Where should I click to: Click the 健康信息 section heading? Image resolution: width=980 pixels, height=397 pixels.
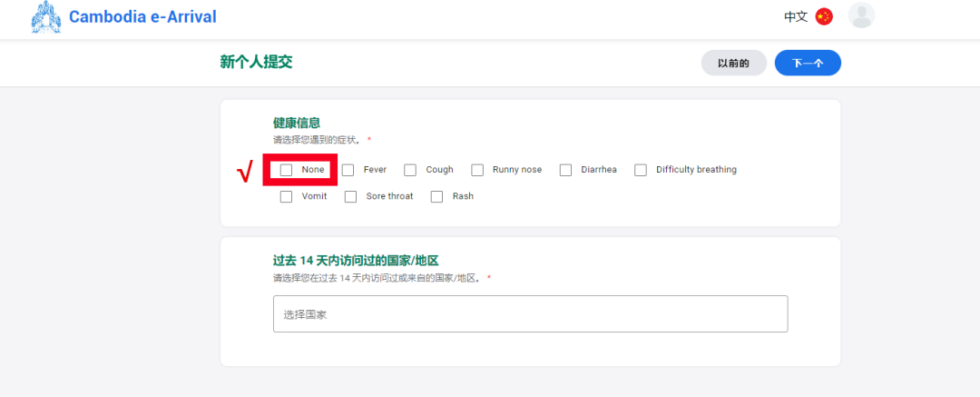(x=297, y=123)
